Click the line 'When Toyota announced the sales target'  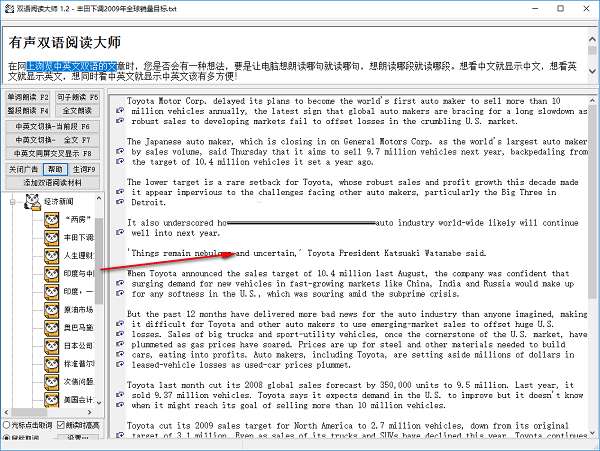pos(348,274)
